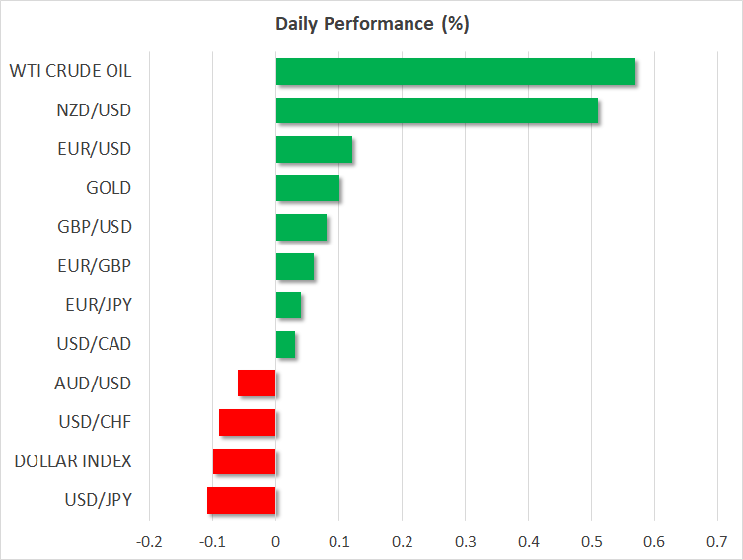Select the WTI CRUDE OIL green bar
This screenshot has height=560, width=743.
coord(455,72)
